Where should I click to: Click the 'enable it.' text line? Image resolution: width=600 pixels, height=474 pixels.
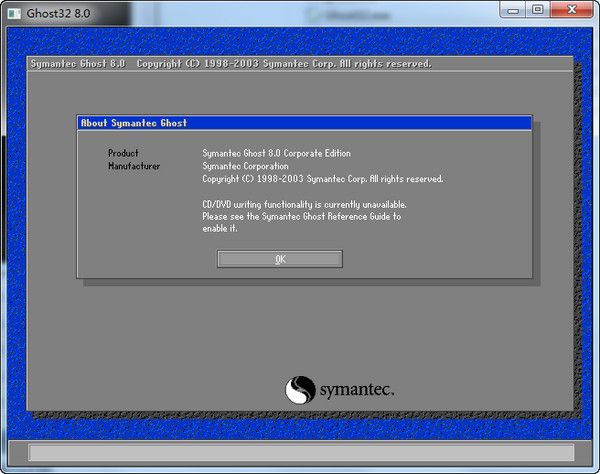click(x=220, y=228)
